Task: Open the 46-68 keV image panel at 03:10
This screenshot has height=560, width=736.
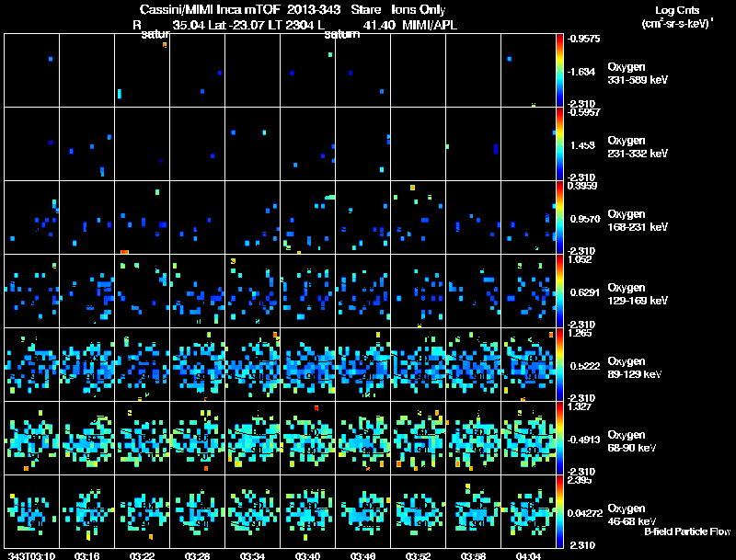Action: coord(32,511)
